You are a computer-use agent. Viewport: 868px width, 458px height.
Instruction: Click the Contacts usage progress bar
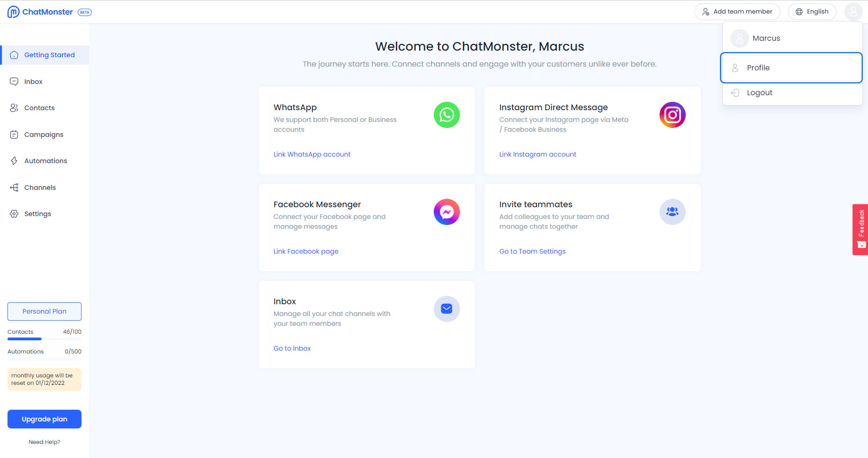45,339
